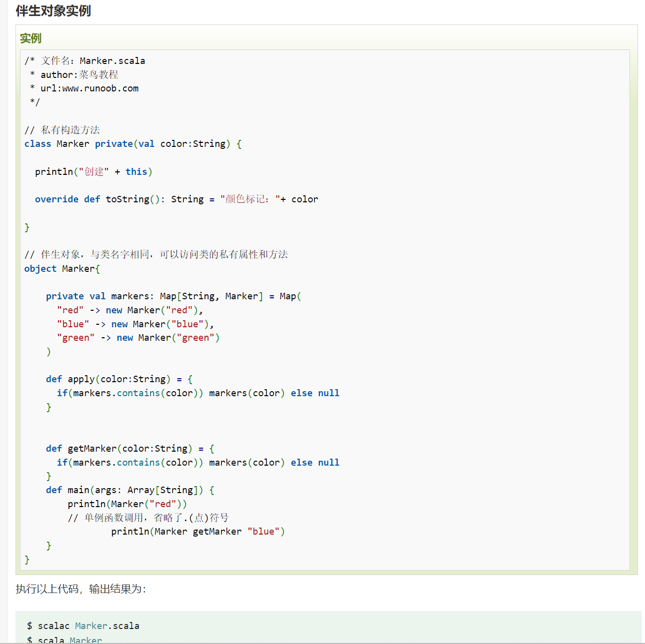Click the green 实例 label
This screenshot has height=644, width=645.
pyautogui.click(x=30, y=38)
